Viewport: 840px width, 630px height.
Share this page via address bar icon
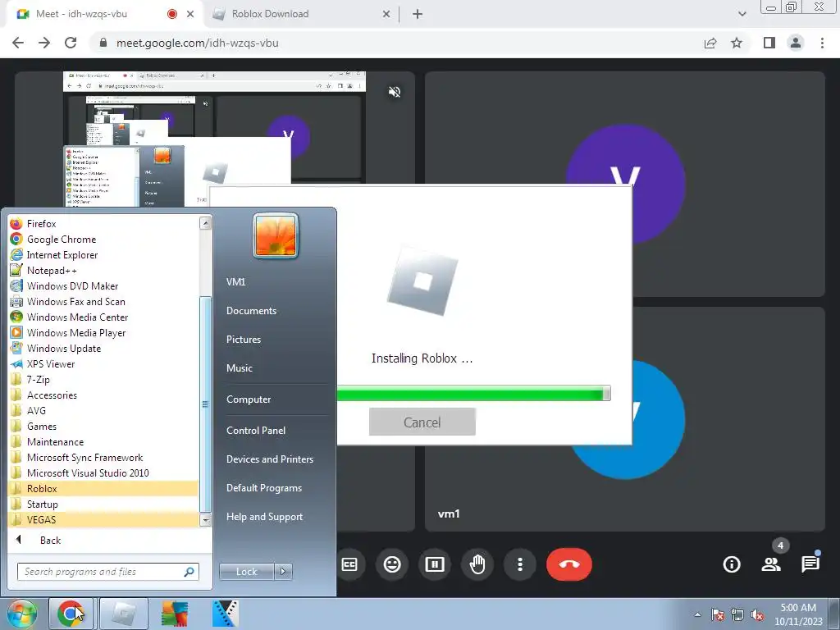coord(710,43)
